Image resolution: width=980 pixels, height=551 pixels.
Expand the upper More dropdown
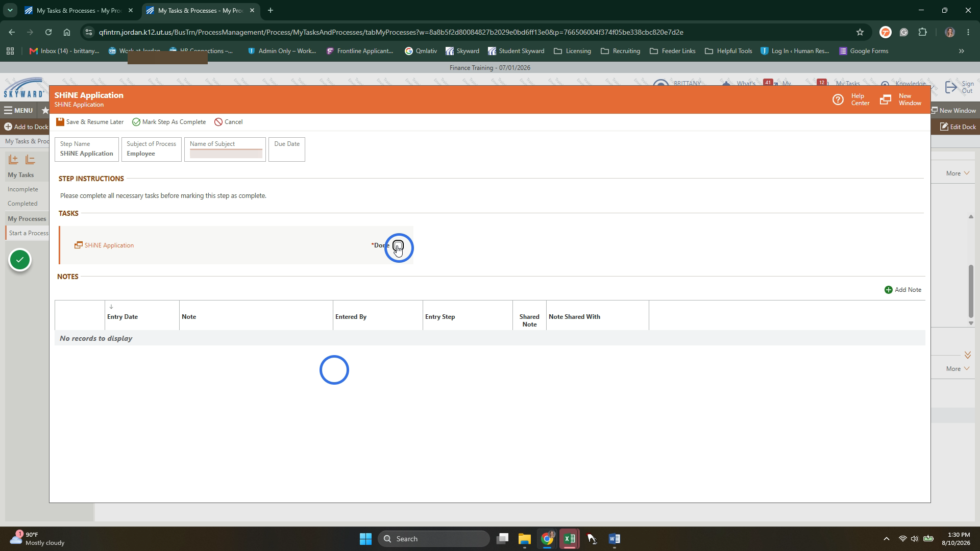click(x=957, y=173)
